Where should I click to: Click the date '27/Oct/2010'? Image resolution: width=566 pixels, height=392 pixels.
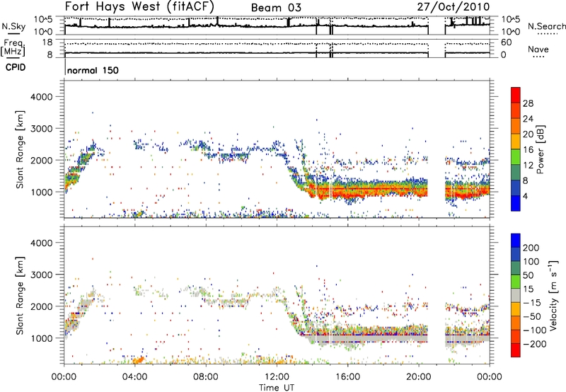pyautogui.click(x=454, y=7)
